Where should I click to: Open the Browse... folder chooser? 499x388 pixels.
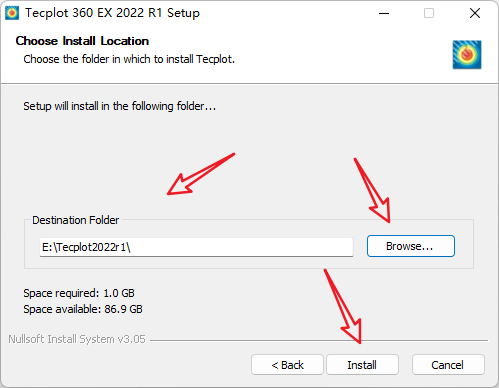coord(411,246)
